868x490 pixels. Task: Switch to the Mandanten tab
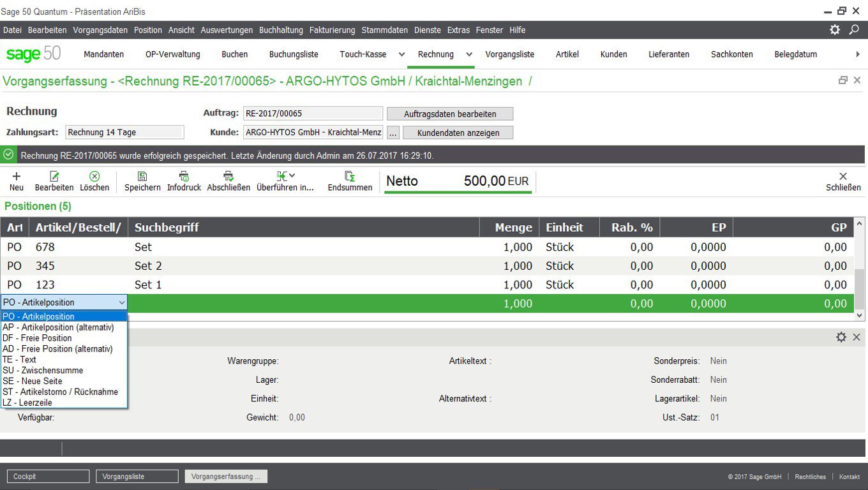[104, 54]
